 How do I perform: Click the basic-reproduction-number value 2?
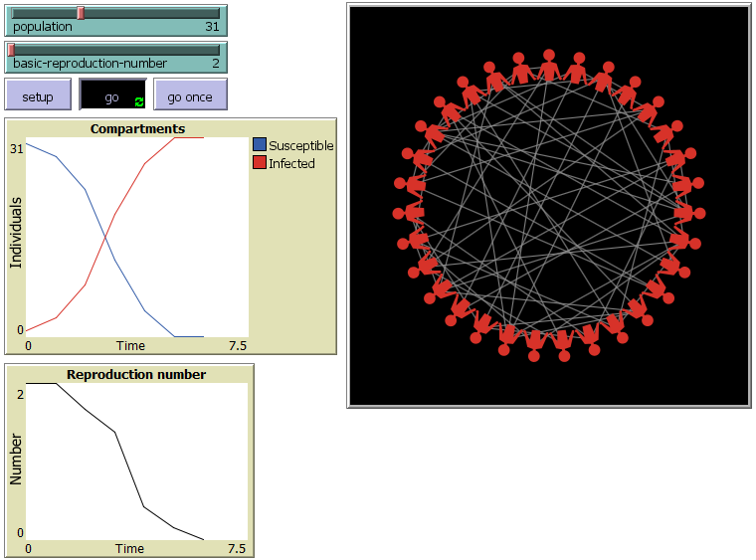[216, 63]
